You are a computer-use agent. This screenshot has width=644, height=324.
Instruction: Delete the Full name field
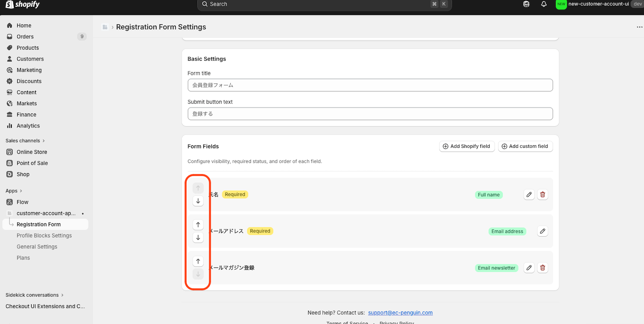click(543, 195)
